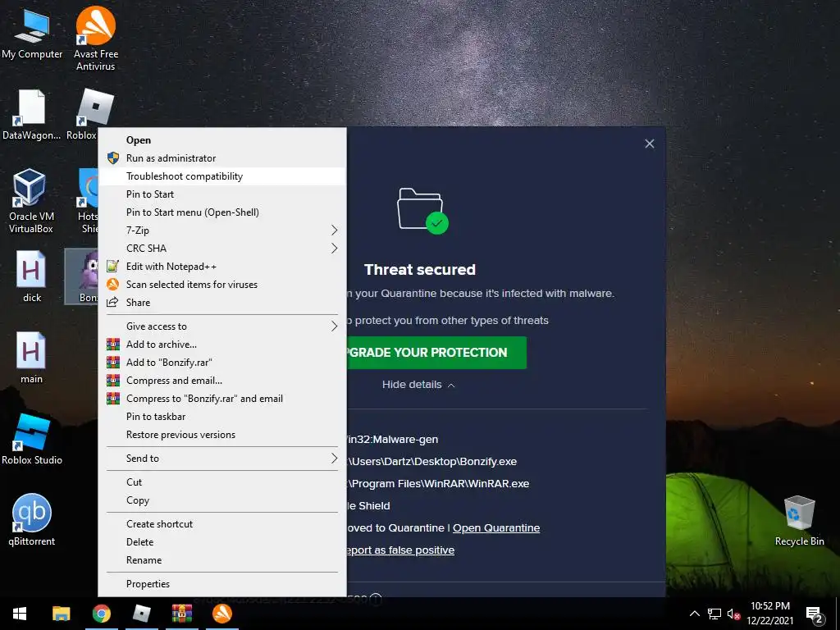The width and height of the screenshot is (840, 630).
Task: Select Run as administrator
Action: pos(222,158)
